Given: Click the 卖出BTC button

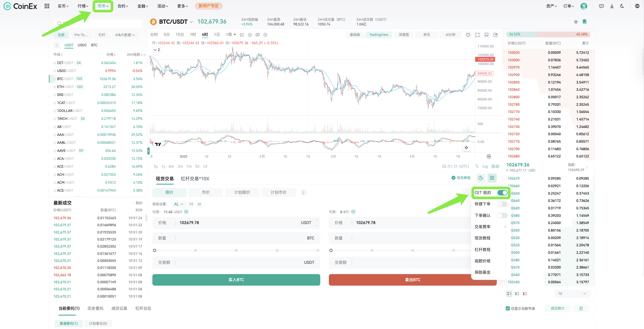Looking at the screenshot, I should pos(412,280).
